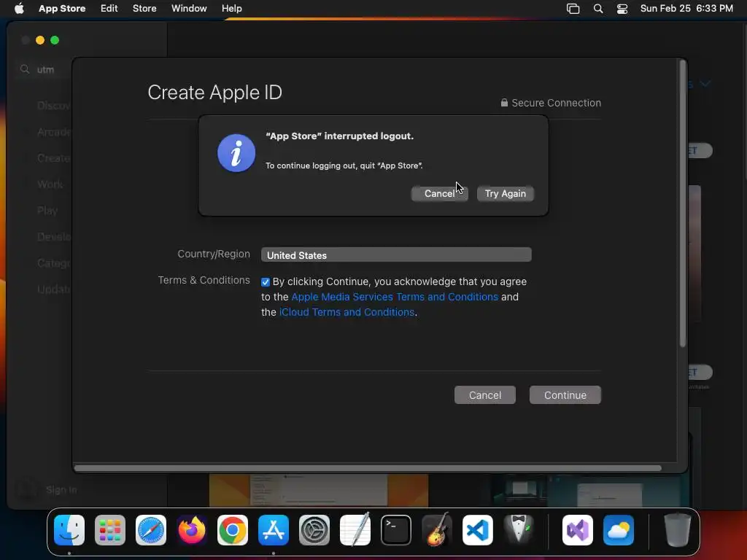Open the Trash in the Dock
The height and width of the screenshot is (560, 747).
coord(677,529)
